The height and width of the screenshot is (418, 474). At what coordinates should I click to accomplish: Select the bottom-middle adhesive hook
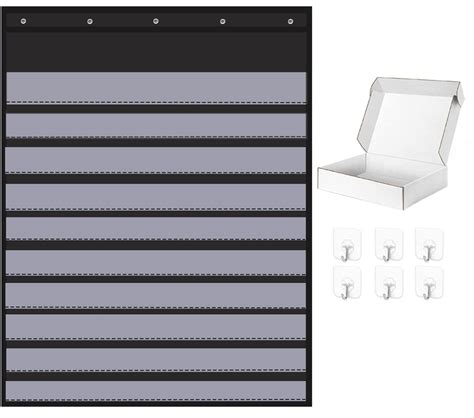click(x=389, y=282)
